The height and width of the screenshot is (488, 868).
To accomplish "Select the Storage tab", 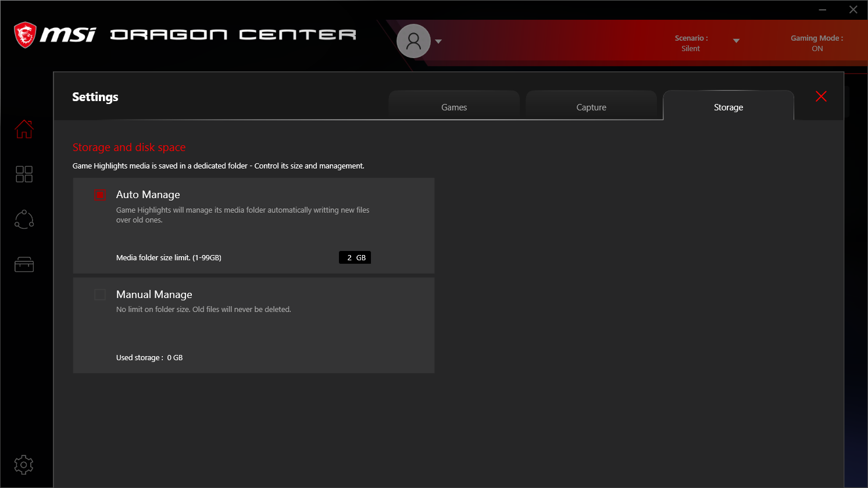I will pyautogui.click(x=728, y=106).
